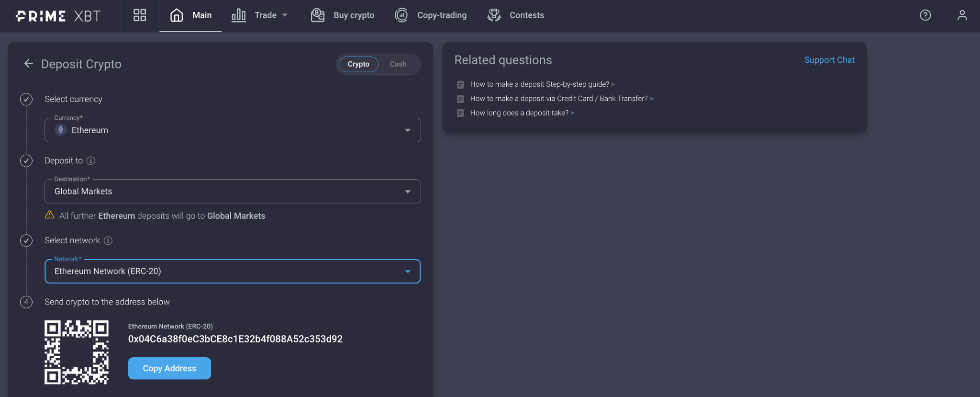Open the Buy crypto menu item
Viewport: 980px width, 397px height.
click(x=354, y=15)
